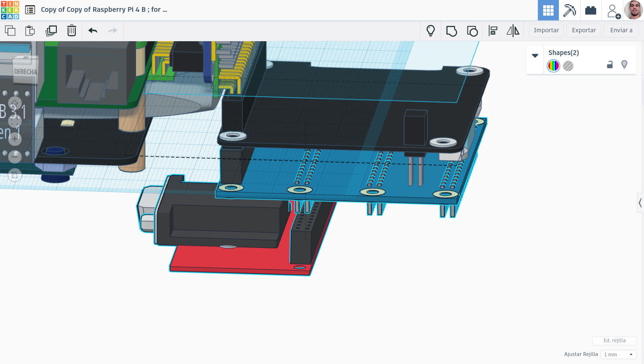
Task: Fit all shapes in view
Action: [15, 121]
